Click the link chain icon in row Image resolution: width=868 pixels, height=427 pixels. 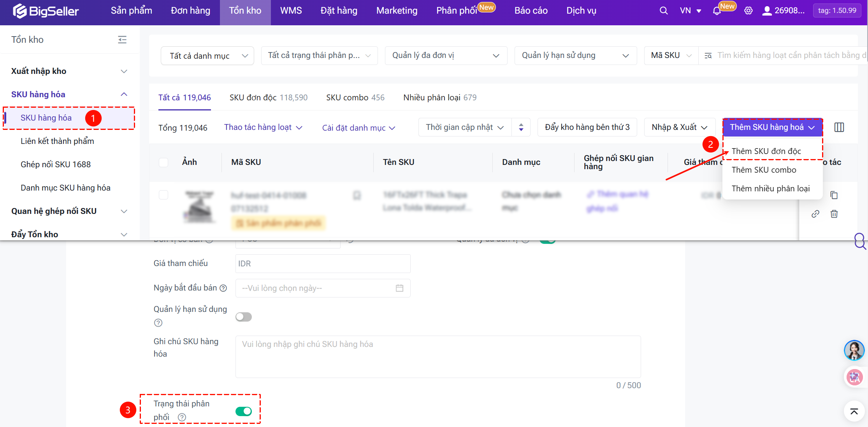coord(815,214)
